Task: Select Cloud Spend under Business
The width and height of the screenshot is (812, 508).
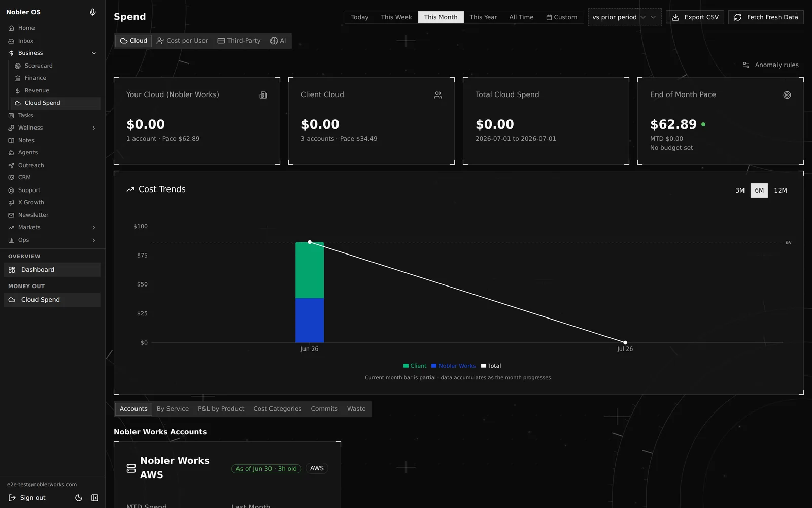Action: pyautogui.click(x=56, y=103)
